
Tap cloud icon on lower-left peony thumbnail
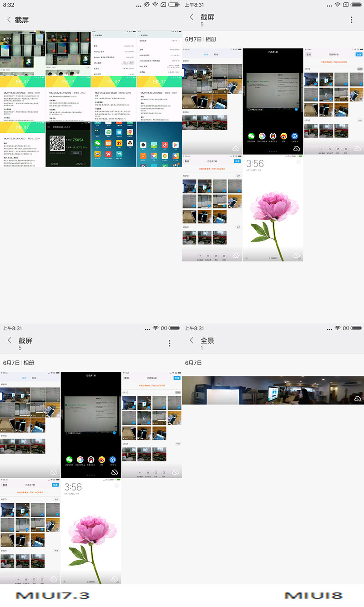pos(114,579)
